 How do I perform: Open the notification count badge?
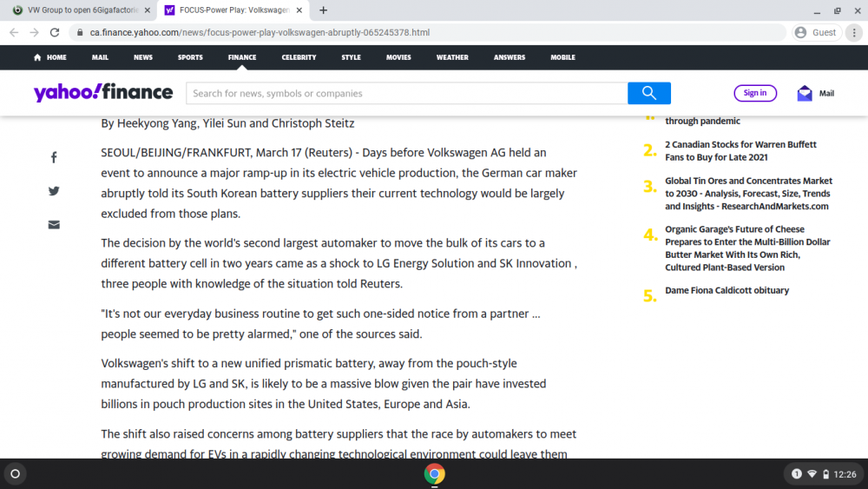[796, 474]
